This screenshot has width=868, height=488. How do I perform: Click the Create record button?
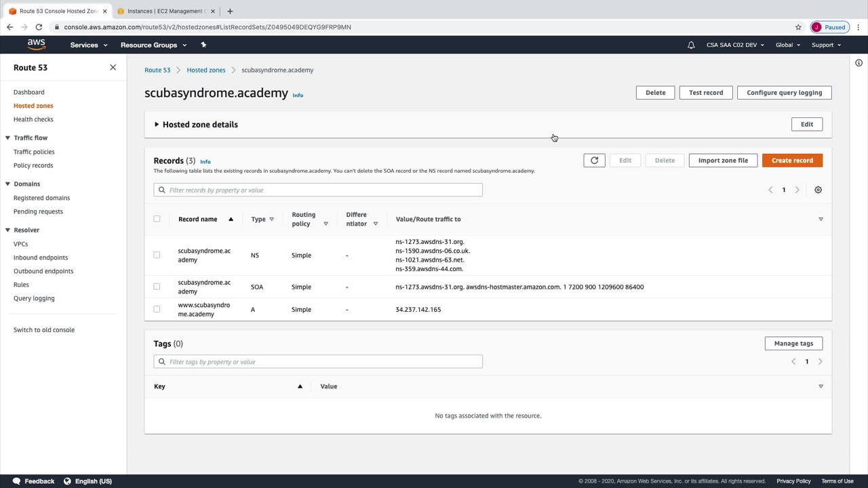point(792,161)
